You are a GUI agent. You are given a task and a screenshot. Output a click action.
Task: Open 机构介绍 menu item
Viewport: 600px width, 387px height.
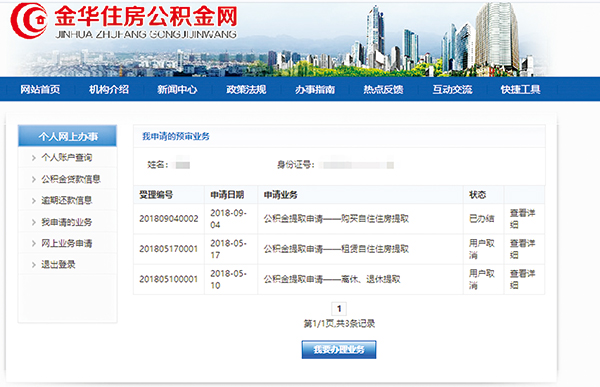(x=109, y=90)
